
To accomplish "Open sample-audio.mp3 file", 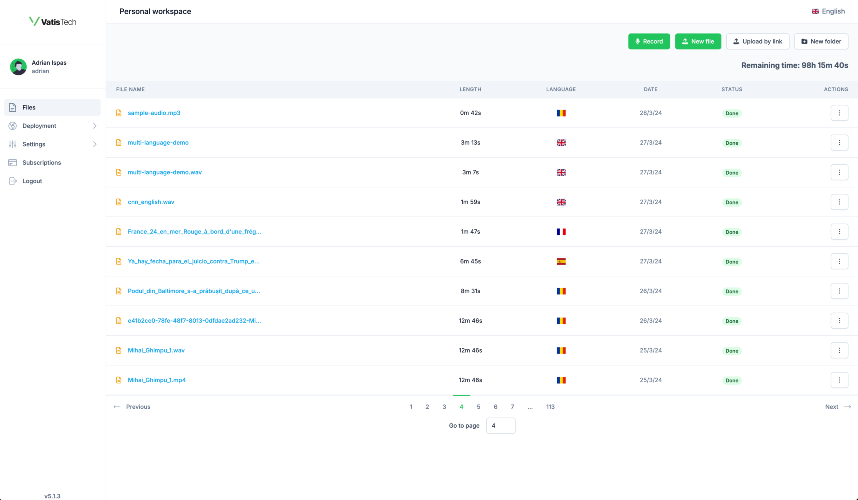I will point(154,113).
